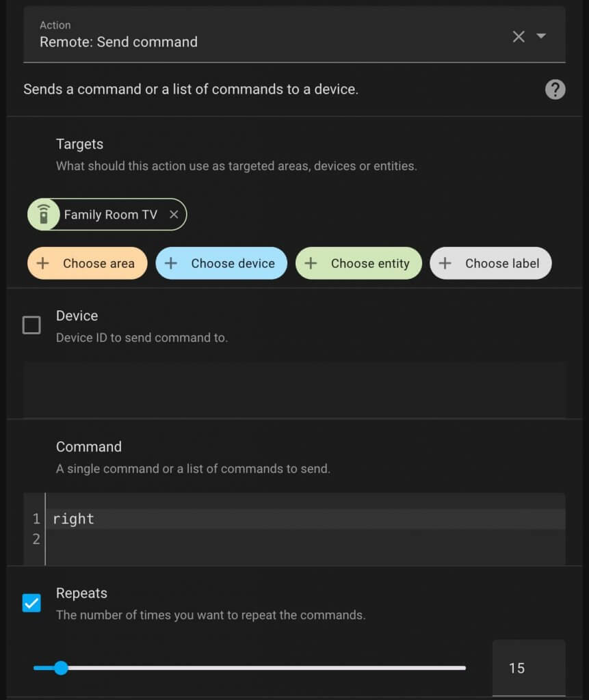Open the Choose entity picker
The height and width of the screenshot is (700, 589).
pyautogui.click(x=358, y=262)
